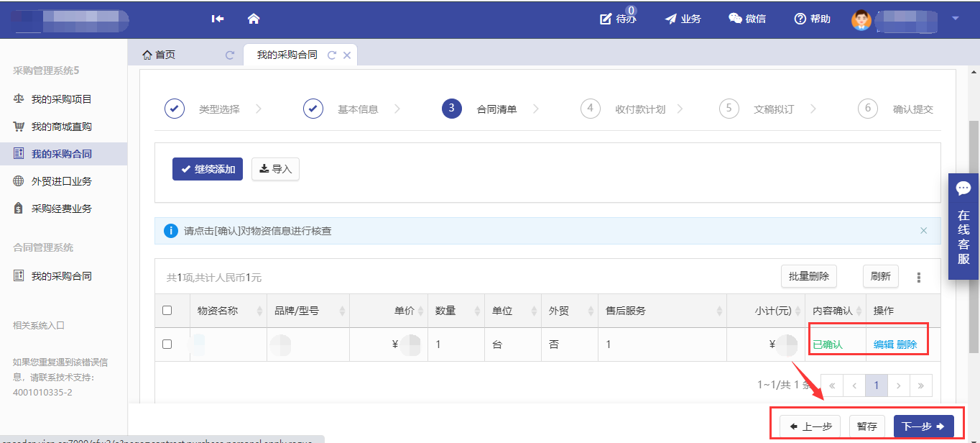Refresh the 我的采购合同 tab

coord(331,55)
